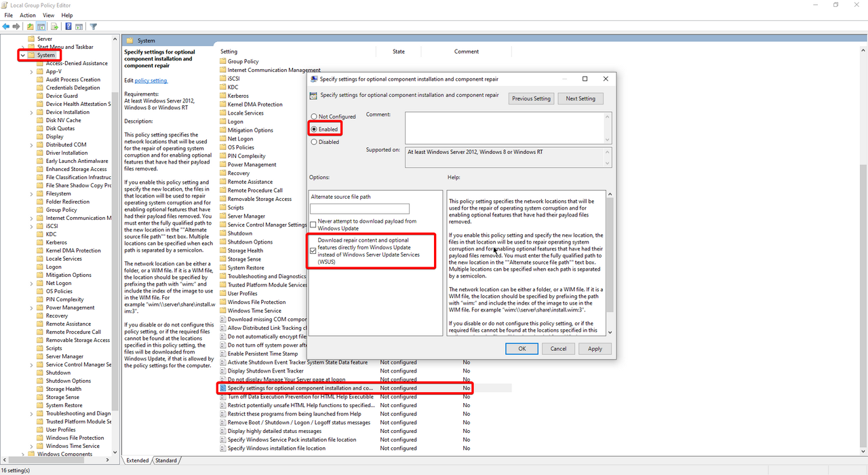Click the Storage Sense folder icon in tree
The height and width of the screenshot is (475, 868).
coord(40,397)
